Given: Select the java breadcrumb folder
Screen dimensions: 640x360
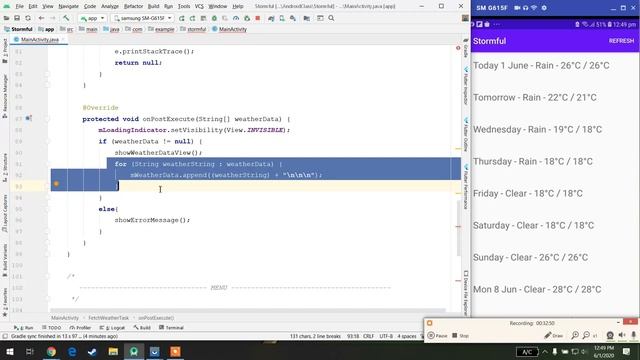Looking at the screenshot, I should coord(111,29).
